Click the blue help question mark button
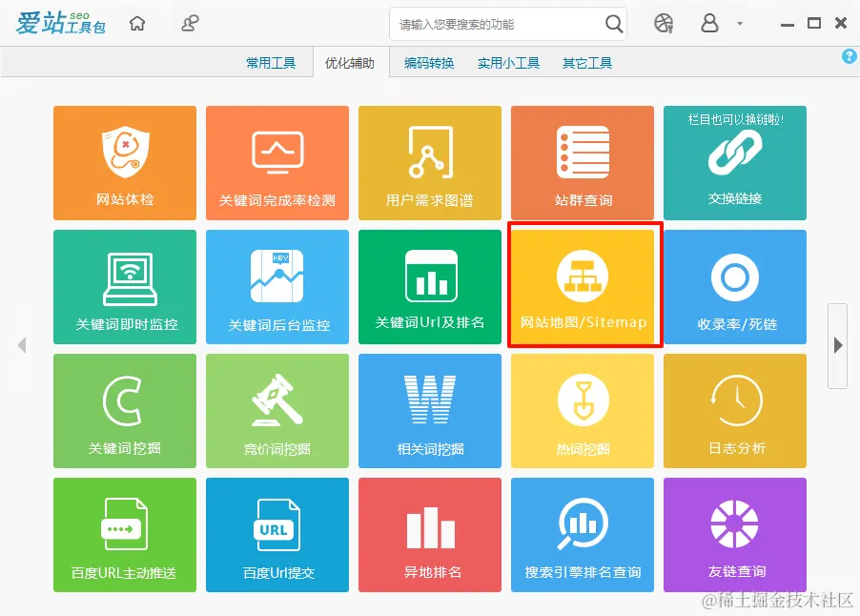The height and width of the screenshot is (616, 860). coord(849,55)
